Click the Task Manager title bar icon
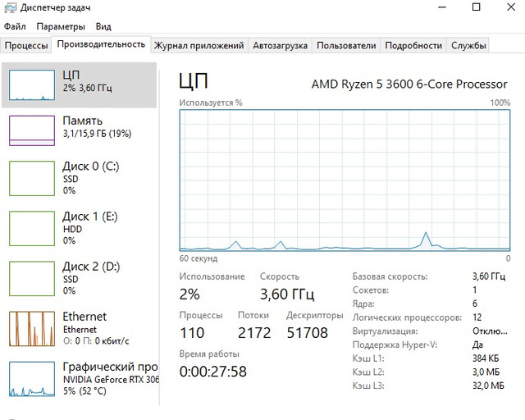Viewport: 525px width, 420px height. click(10, 7)
